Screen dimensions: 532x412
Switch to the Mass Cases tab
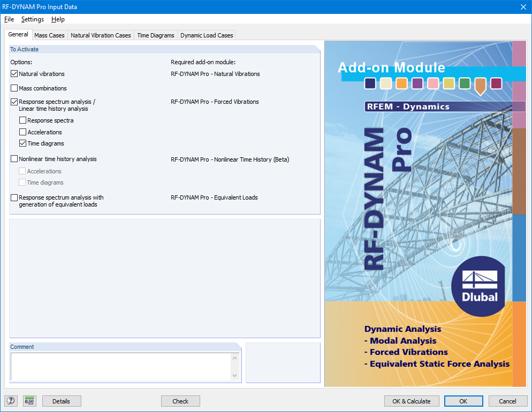[x=49, y=35]
